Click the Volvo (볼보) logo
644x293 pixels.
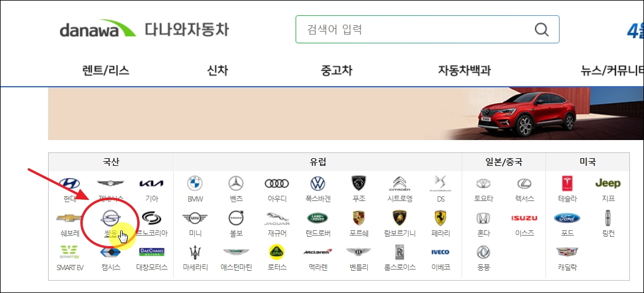click(236, 218)
